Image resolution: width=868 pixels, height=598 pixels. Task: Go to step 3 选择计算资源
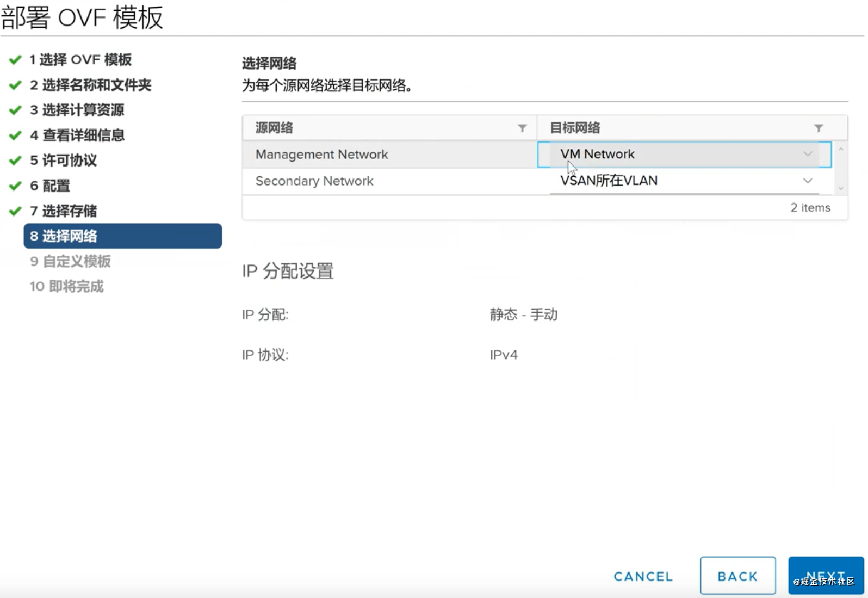click(77, 110)
